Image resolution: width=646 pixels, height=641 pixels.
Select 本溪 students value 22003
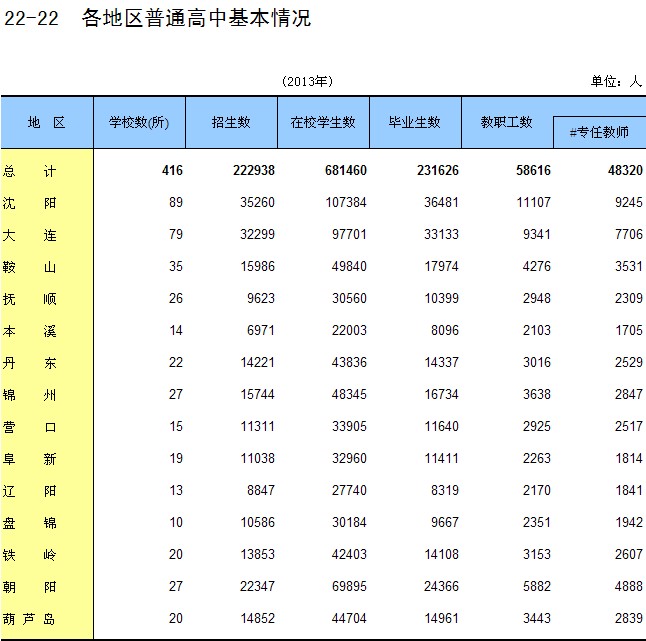click(x=349, y=330)
